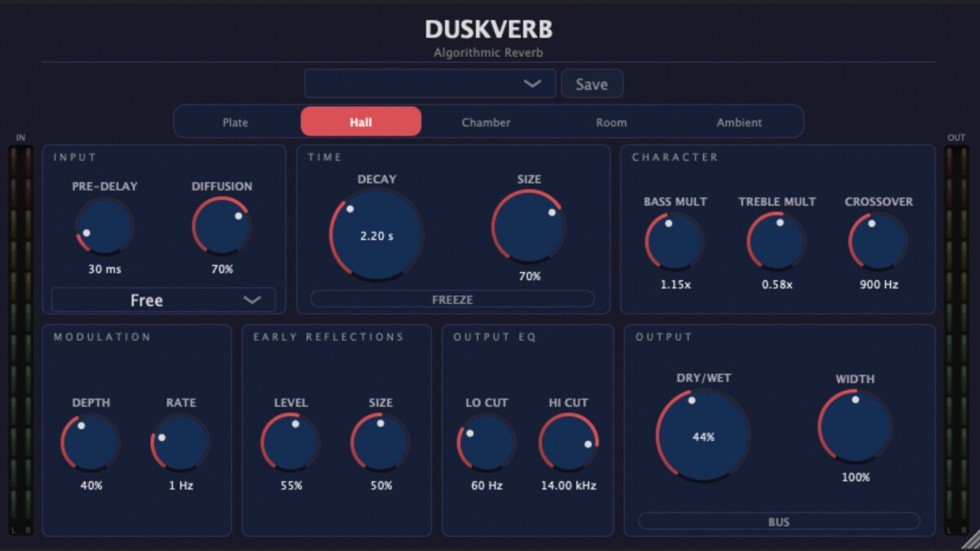980x551 pixels.
Task: Select the Room reverb mode
Action: [611, 122]
